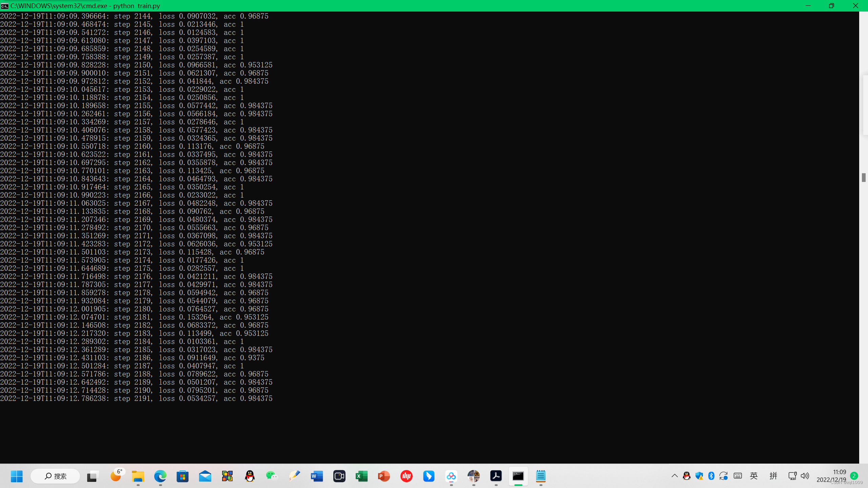Open PowerPoint from the taskbar
868x488 pixels.
click(x=384, y=476)
